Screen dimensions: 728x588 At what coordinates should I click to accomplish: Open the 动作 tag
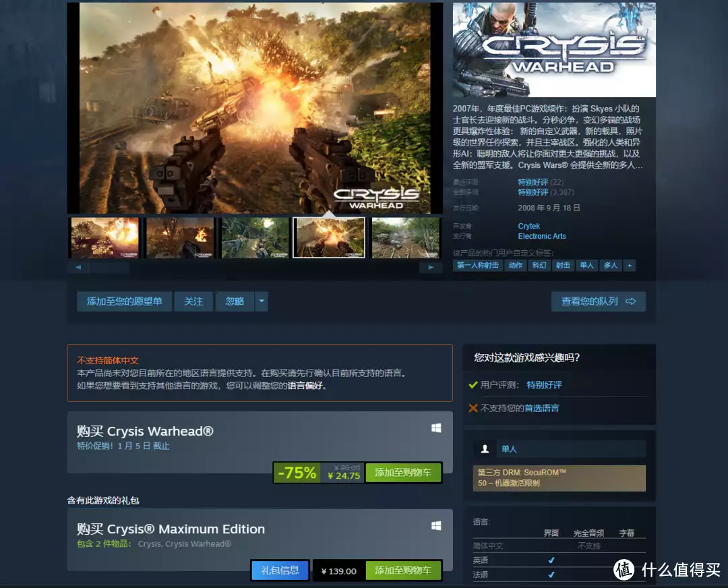pyautogui.click(x=516, y=265)
